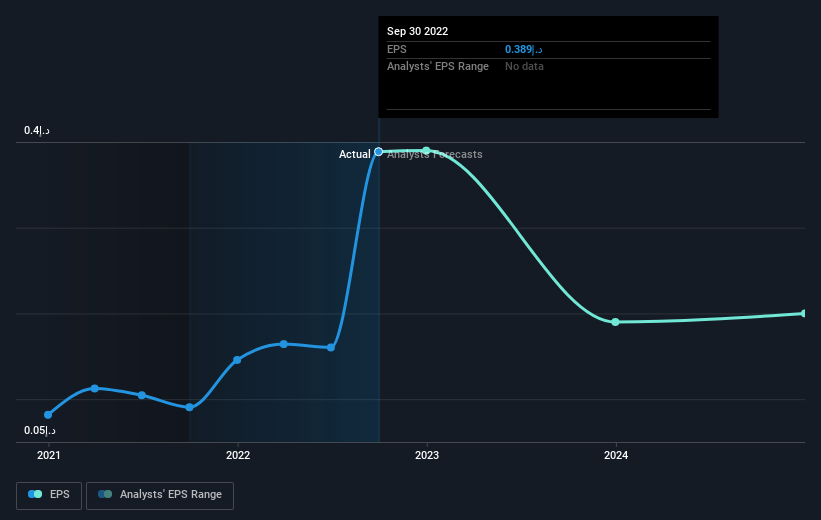Click the second 2021 EPS data point
This screenshot has width=821, height=520.
(x=95, y=389)
